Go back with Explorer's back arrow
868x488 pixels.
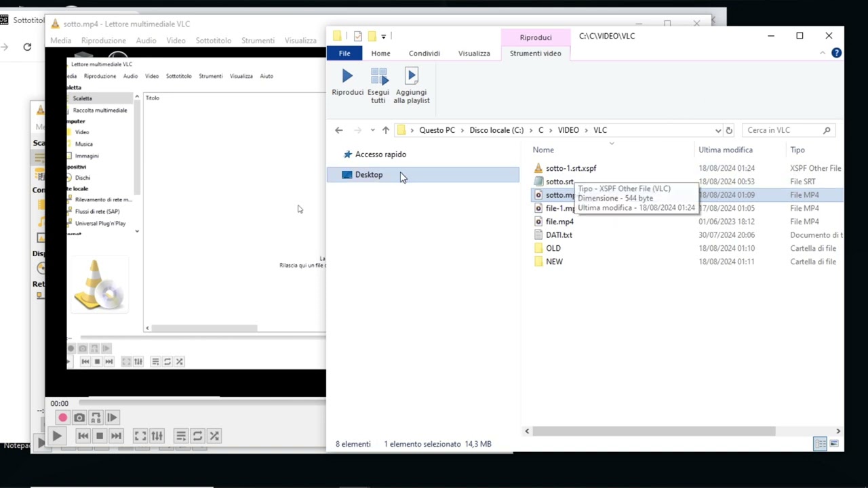[339, 130]
